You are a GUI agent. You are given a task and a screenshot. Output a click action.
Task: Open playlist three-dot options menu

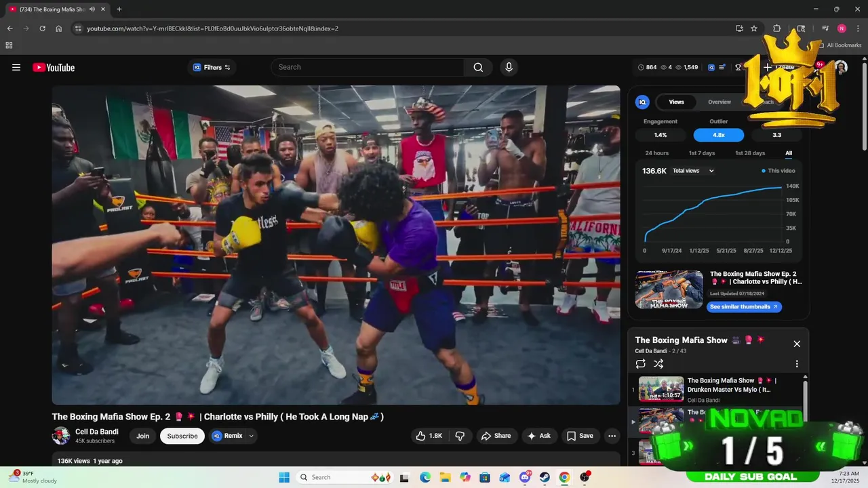point(797,364)
